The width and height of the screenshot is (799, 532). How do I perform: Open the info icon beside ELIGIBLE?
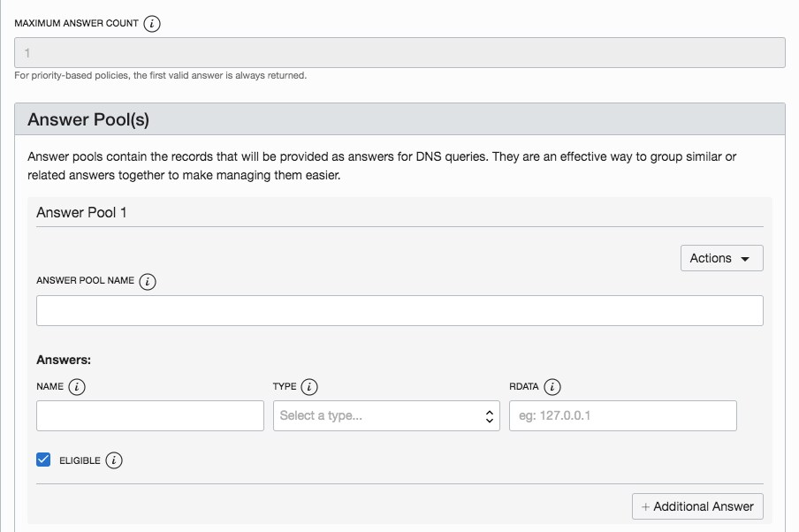click(114, 460)
